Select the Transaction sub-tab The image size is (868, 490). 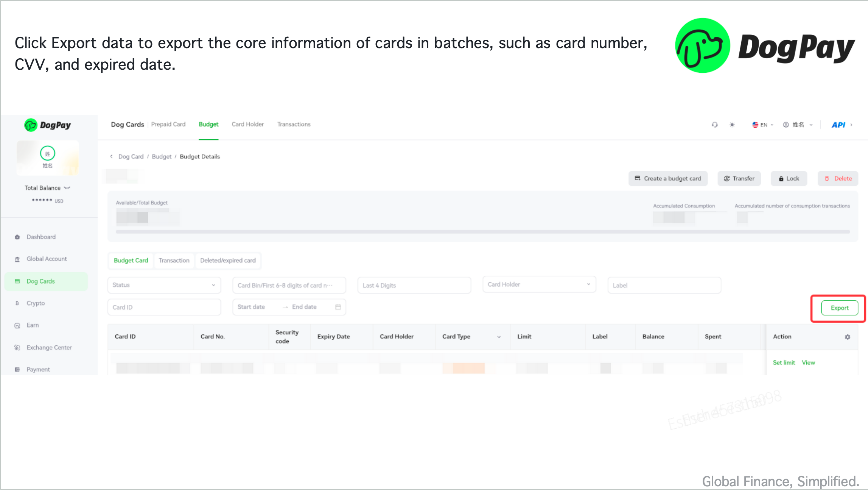[x=174, y=261]
